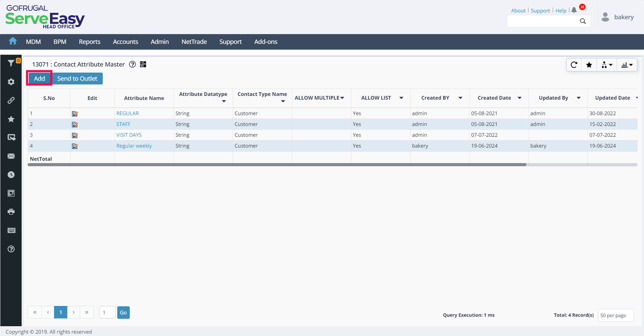Click the Send to Outlet button
The image size is (644, 336).
[x=77, y=79]
